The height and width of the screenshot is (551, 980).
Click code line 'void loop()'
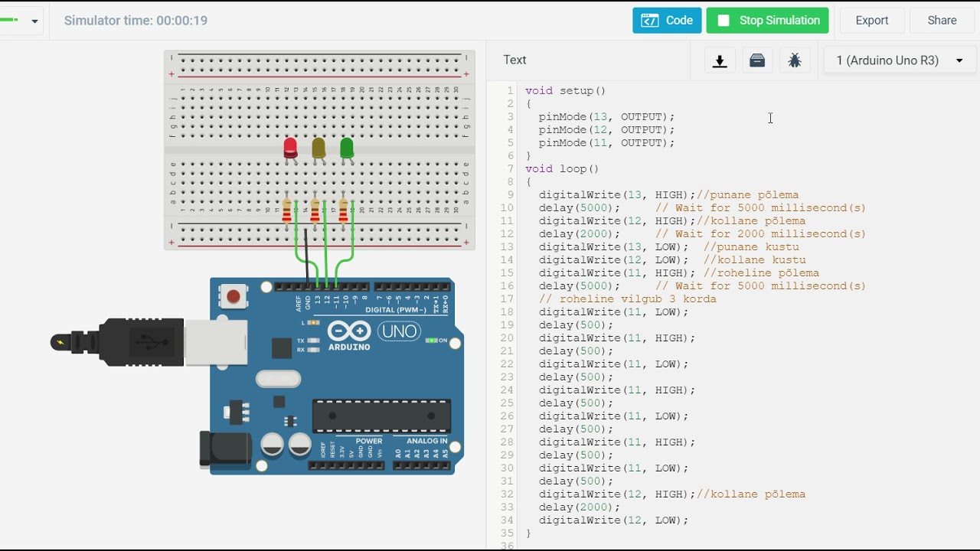tap(562, 168)
